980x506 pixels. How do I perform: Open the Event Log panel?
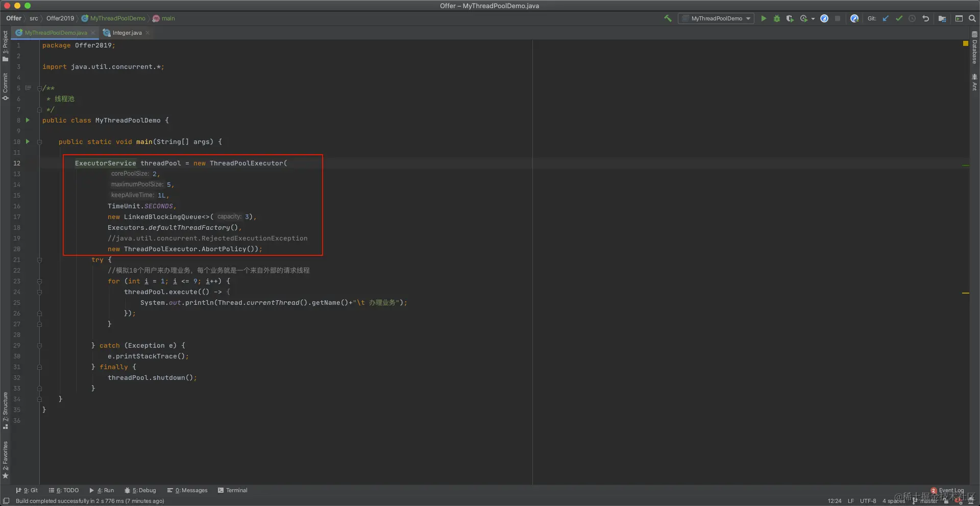947,490
